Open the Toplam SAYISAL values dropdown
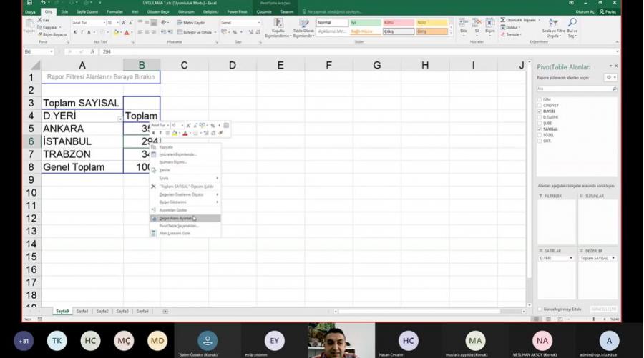The height and width of the screenshot is (358, 644). pyautogui.click(x=613, y=258)
